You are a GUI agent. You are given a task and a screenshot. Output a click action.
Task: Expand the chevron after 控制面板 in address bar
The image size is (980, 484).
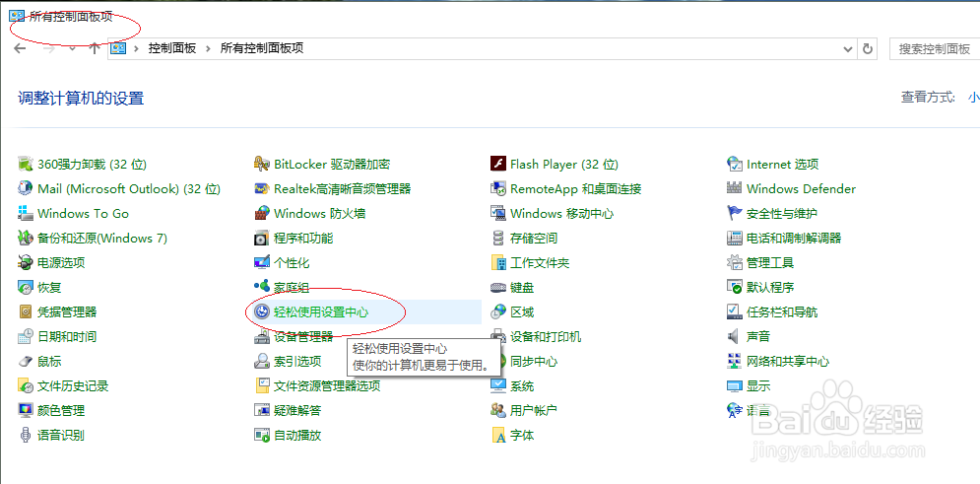pos(209,48)
